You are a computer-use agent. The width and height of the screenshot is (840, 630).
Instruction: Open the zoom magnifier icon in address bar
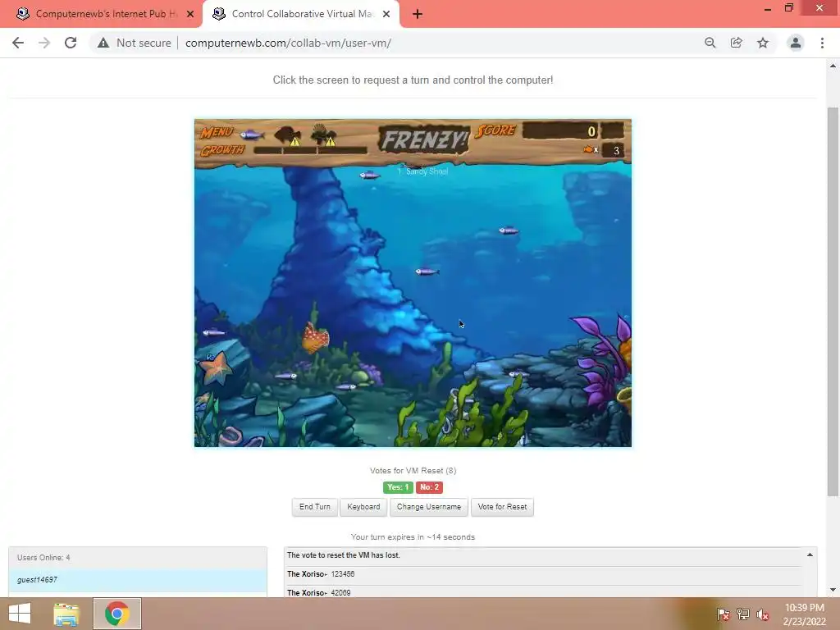710,43
